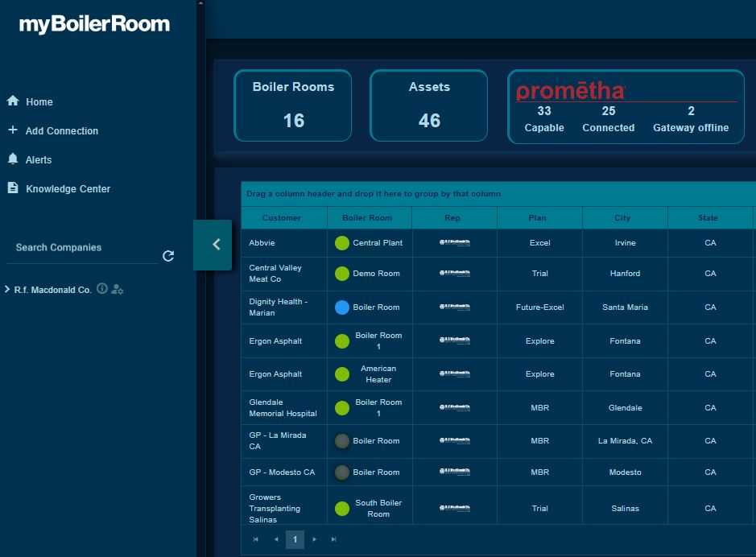Click the previous page arrow in pagination
Viewport: 756px width, 557px height.
point(276,539)
